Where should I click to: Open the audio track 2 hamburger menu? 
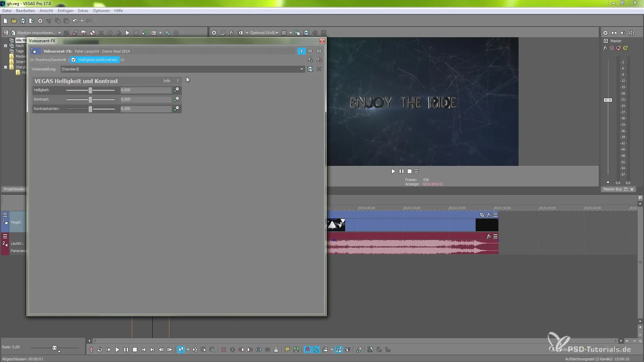5,236
